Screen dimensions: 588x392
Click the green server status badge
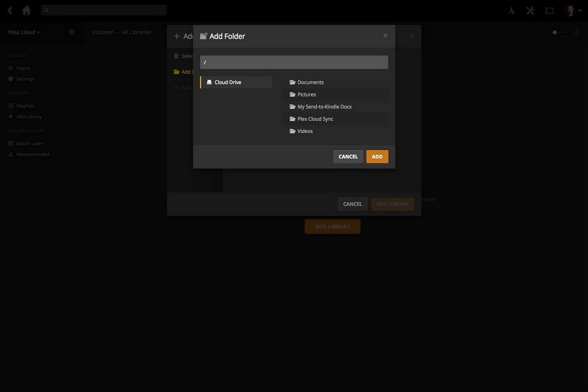pyautogui.click(x=72, y=32)
